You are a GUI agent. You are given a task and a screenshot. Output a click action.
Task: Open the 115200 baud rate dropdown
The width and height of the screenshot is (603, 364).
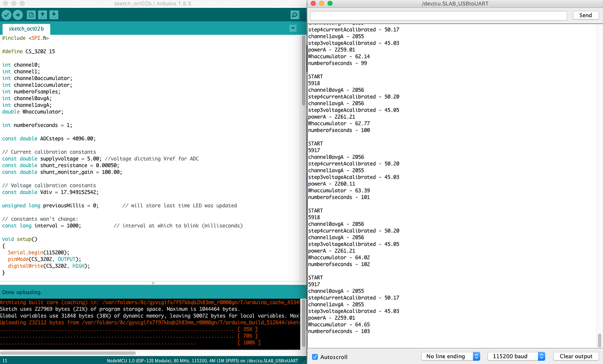pyautogui.click(x=516, y=356)
